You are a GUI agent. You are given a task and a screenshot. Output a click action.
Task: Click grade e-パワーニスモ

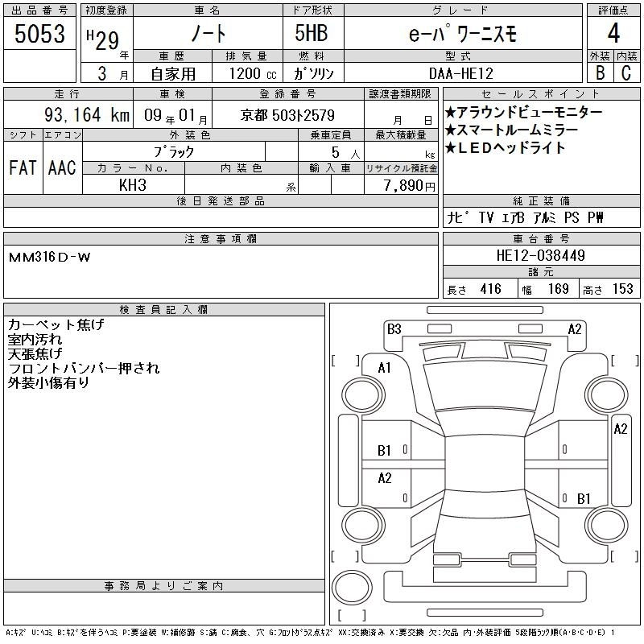pyautogui.click(x=462, y=34)
